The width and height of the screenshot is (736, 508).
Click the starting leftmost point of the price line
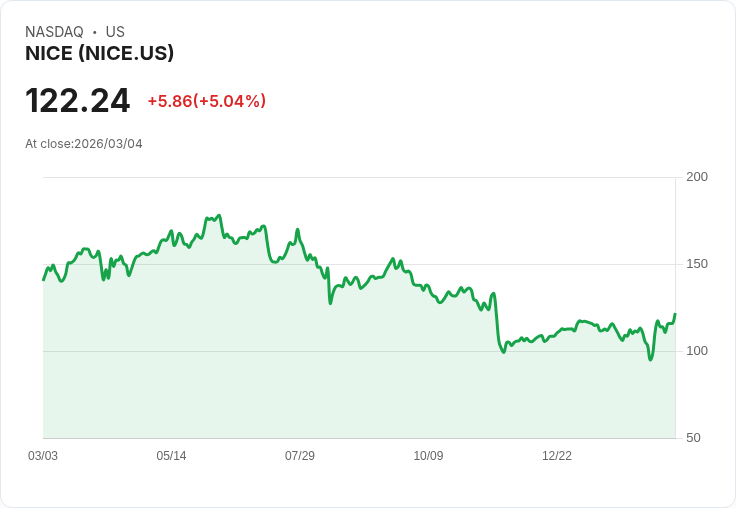point(43,279)
